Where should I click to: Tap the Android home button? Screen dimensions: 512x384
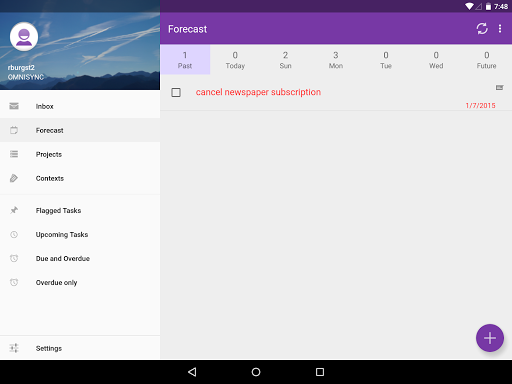(x=256, y=372)
